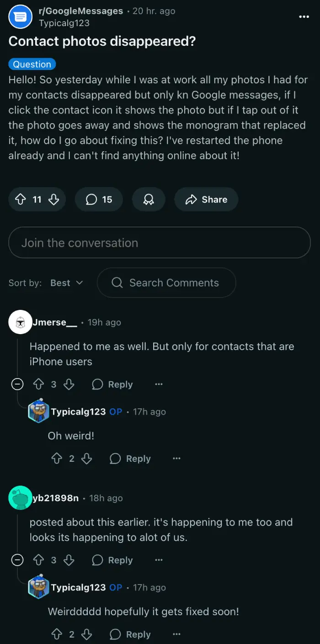This screenshot has width=320, height=644.
Task: Open the Question flair tag
Action: pos(32,64)
